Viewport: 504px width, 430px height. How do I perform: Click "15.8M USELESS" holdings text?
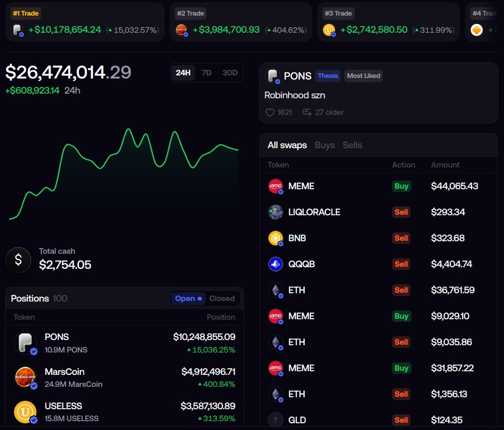click(x=71, y=419)
